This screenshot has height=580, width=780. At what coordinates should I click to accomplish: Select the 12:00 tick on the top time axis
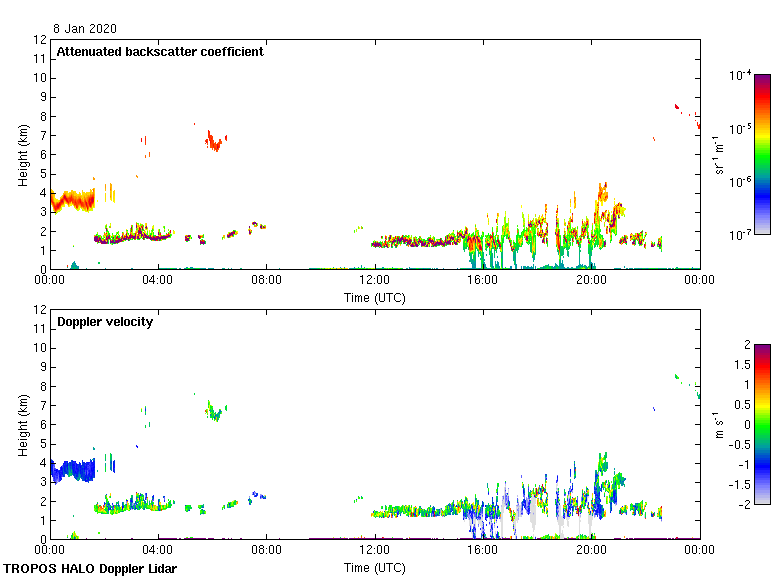(x=375, y=281)
